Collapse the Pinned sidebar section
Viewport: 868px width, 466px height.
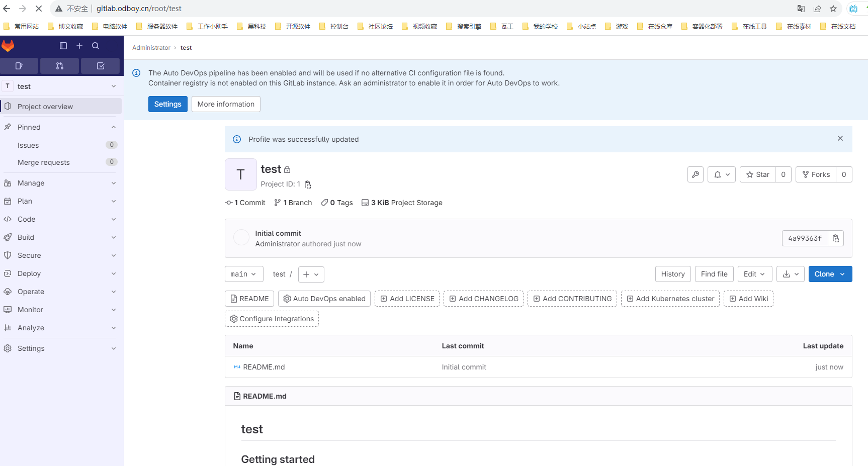click(x=113, y=127)
